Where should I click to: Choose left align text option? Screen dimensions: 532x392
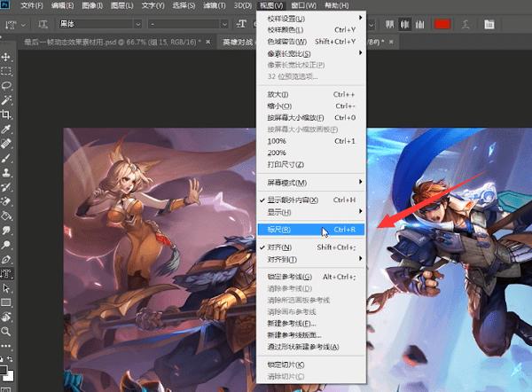389,25
